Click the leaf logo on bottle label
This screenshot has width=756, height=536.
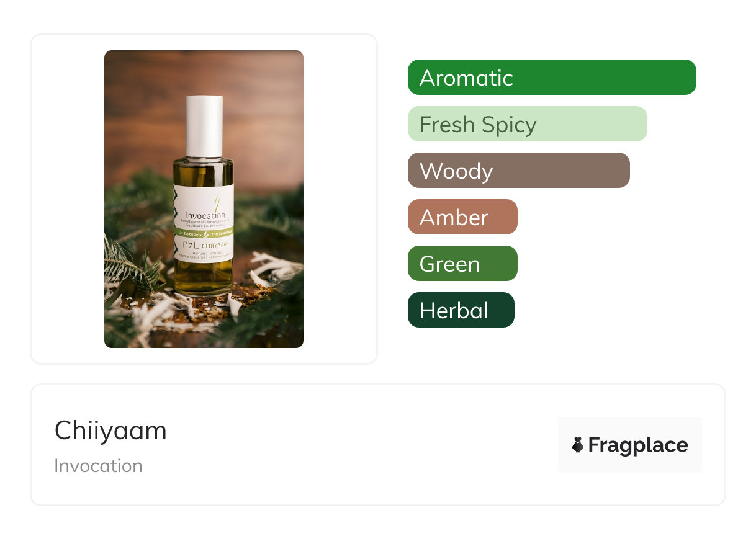click(x=217, y=202)
